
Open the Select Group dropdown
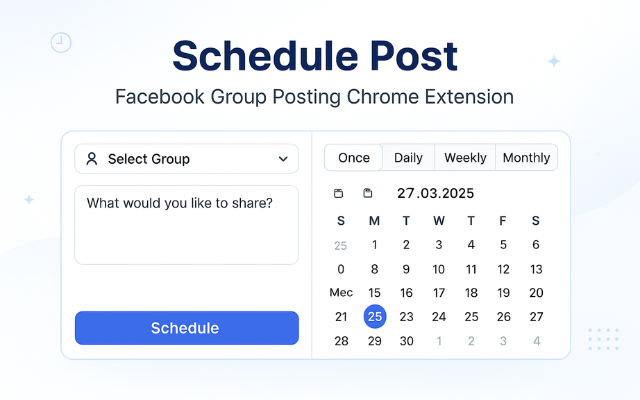click(x=187, y=159)
